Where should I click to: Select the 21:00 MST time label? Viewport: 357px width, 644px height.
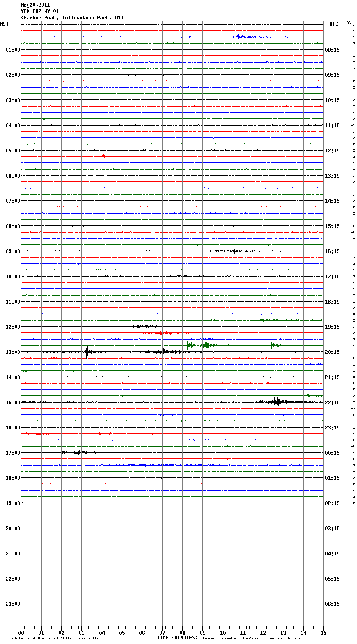tap(13, 554)
